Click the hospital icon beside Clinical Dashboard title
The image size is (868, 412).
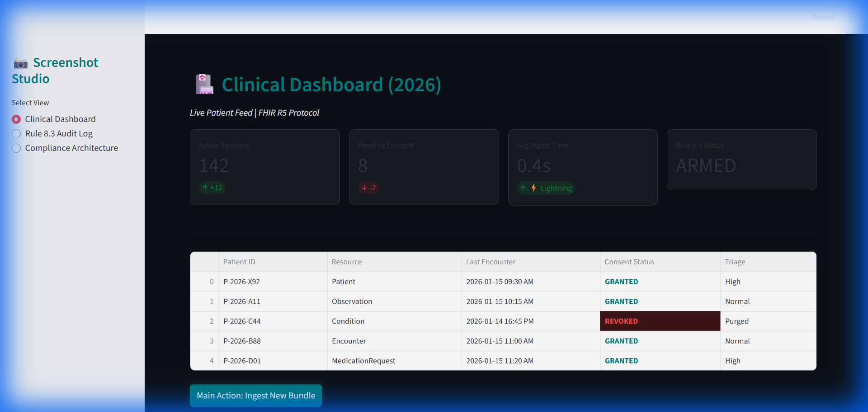(204, 84)
